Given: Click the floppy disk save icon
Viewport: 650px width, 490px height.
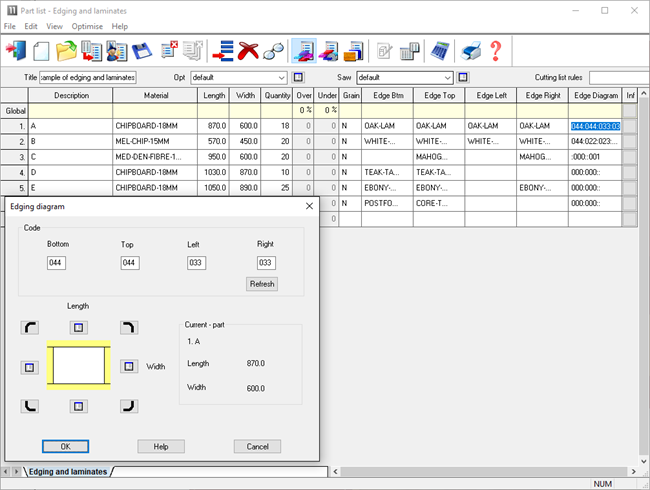Looking at the screenshot, I should pos(142,50).
